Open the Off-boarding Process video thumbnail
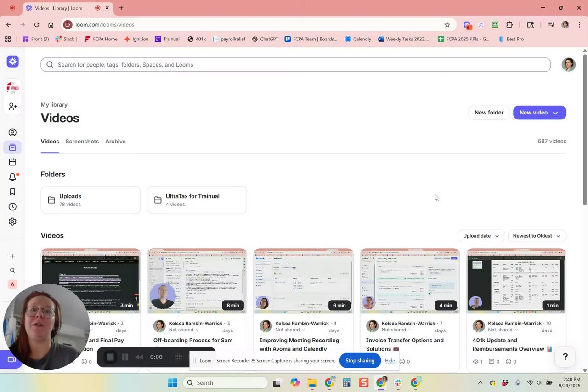The width and height of the screenshot is (588, 392). pos(197,281)
